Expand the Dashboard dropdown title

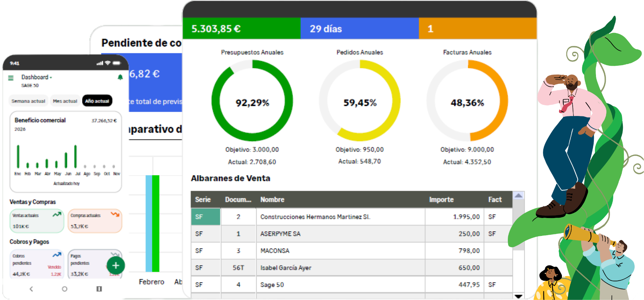coord(37,77)
